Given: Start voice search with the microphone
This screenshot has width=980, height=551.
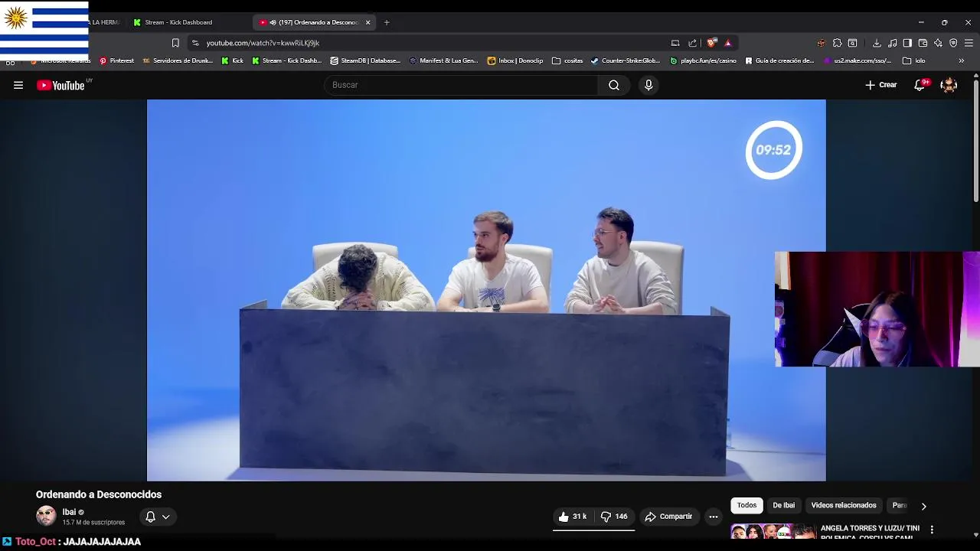Looking at the screenshot, I should [x=648, y=85].
